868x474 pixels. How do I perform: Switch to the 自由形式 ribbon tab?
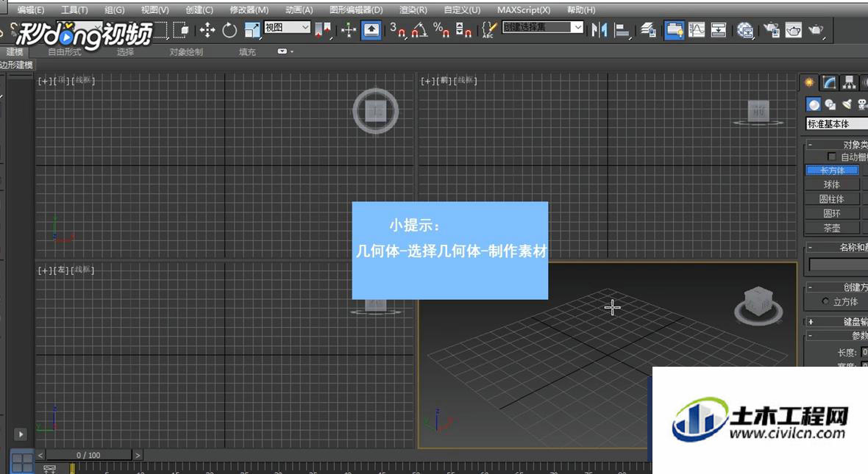(65, 52)
